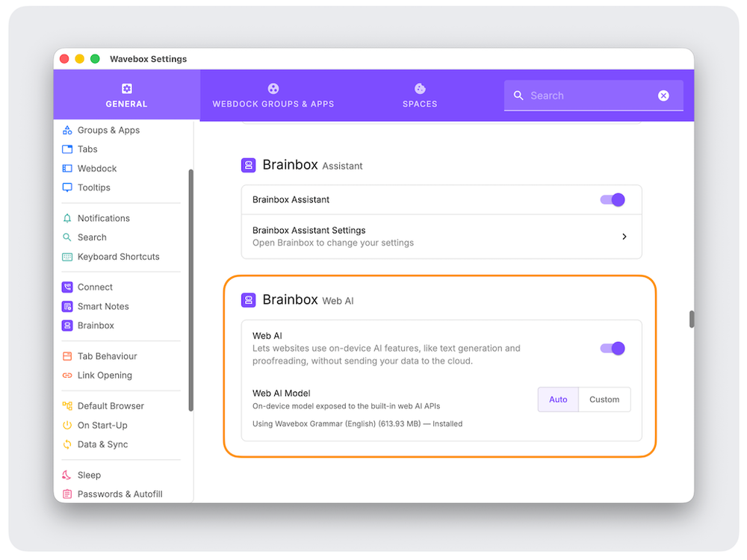
Task: Toggle off Brainbox Assistant switch
Action: pyautogui.click(x=613, y=199)
